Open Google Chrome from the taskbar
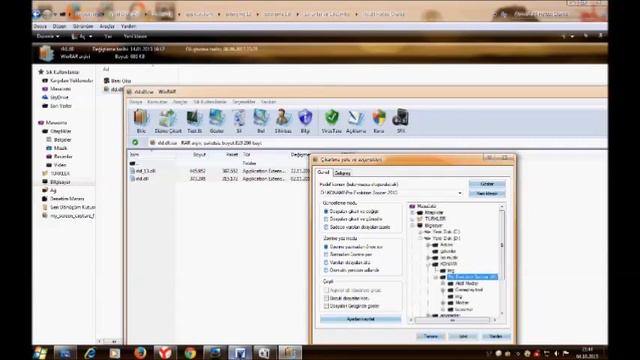 click(x=190, y=353)
